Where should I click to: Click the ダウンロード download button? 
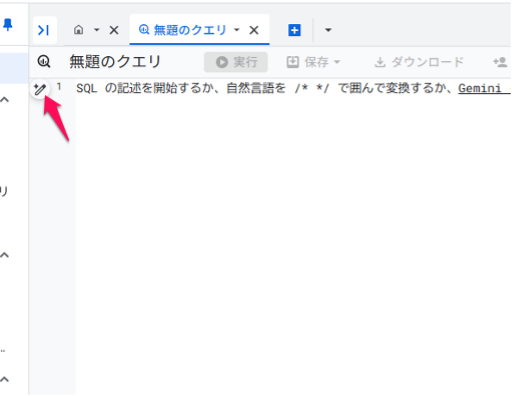point(419,62)
